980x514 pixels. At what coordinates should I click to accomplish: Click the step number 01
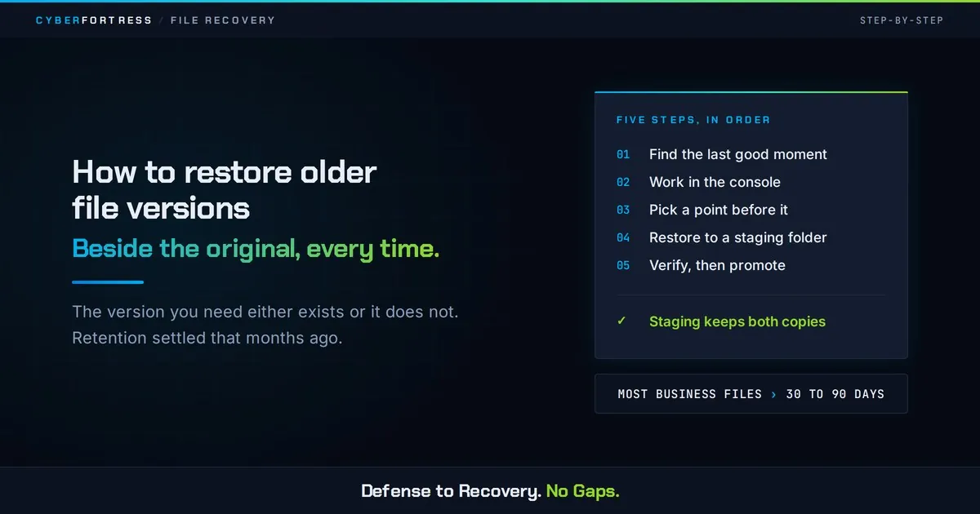click(x=623, y=154)
